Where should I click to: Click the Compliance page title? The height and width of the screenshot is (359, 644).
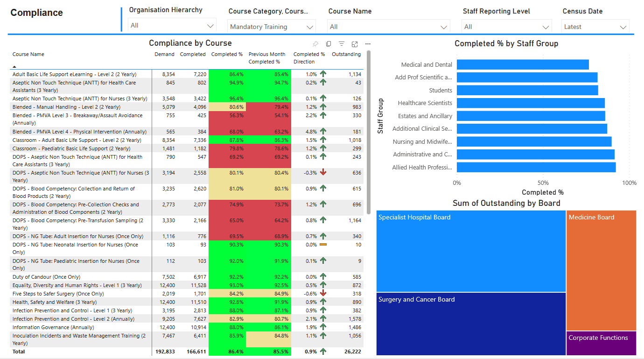[36, 13]
